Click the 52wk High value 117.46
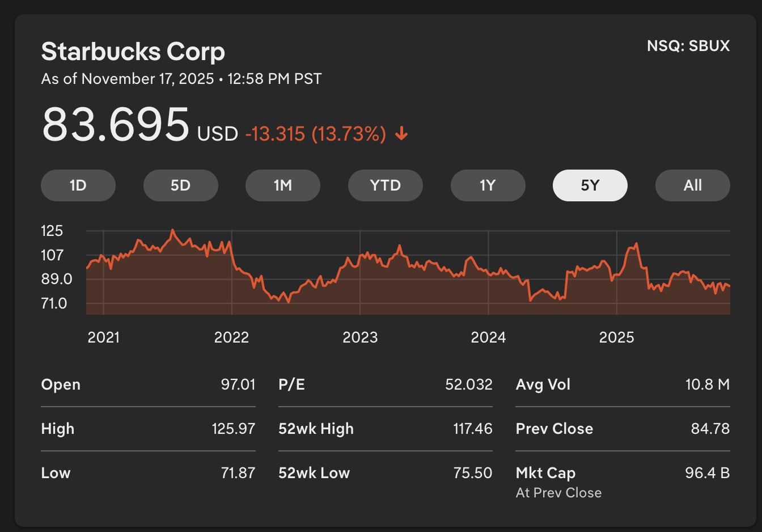 point(473,429)
